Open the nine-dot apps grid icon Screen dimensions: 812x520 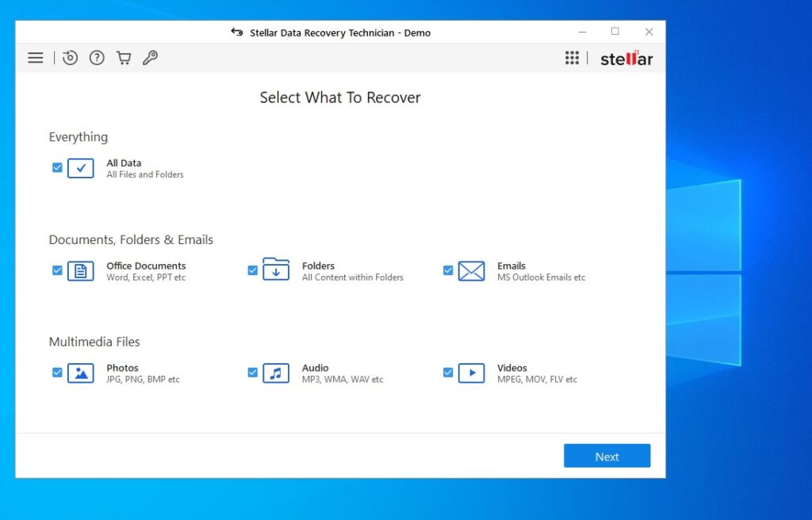pyautogui.click(x=572, y=58)
